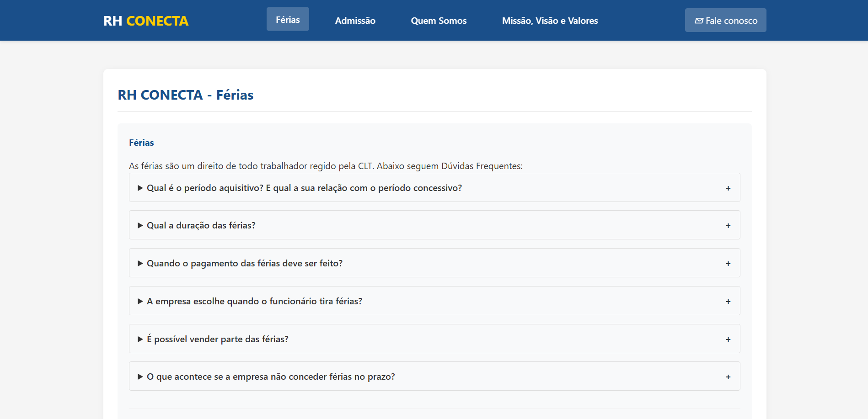The width and height of the screenshot is (868, 419).
Task: Click plus icon beside período aquisitivo question
Action: pos(728,188)
